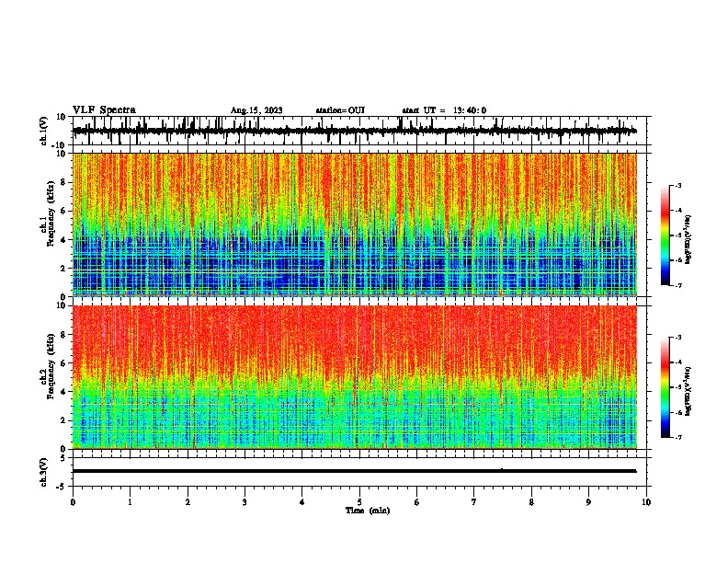Click time axis tick label 4
This screenshot has height=563, width=728.
302,502
